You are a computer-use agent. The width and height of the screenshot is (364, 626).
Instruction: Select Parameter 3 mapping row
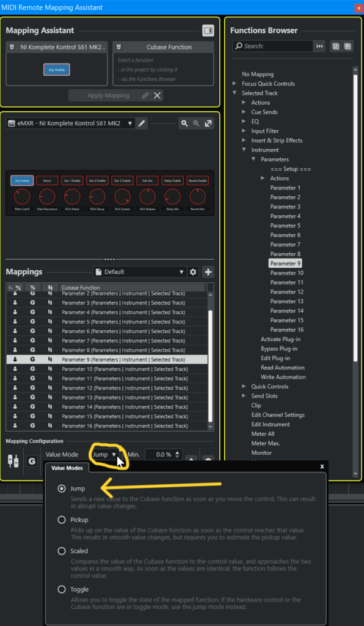(x=107, y=303)
